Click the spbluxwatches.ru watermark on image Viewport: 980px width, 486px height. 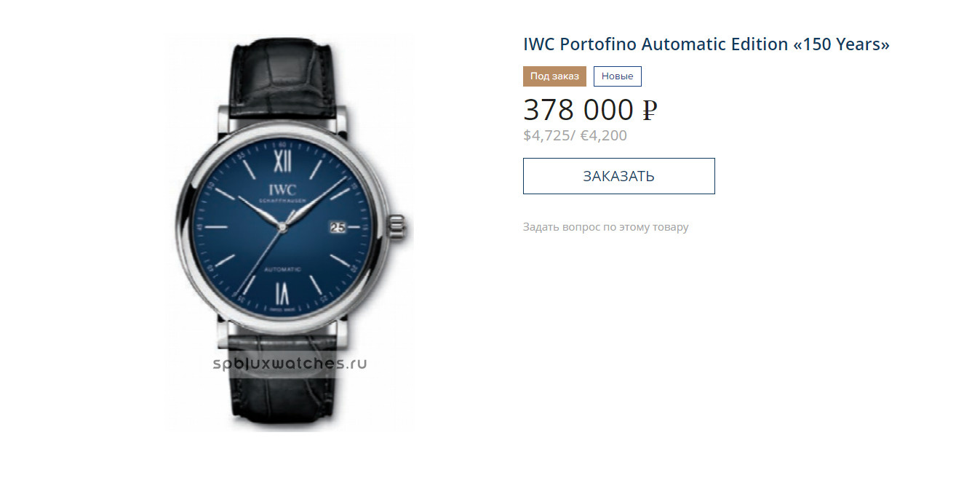[290, 362]
